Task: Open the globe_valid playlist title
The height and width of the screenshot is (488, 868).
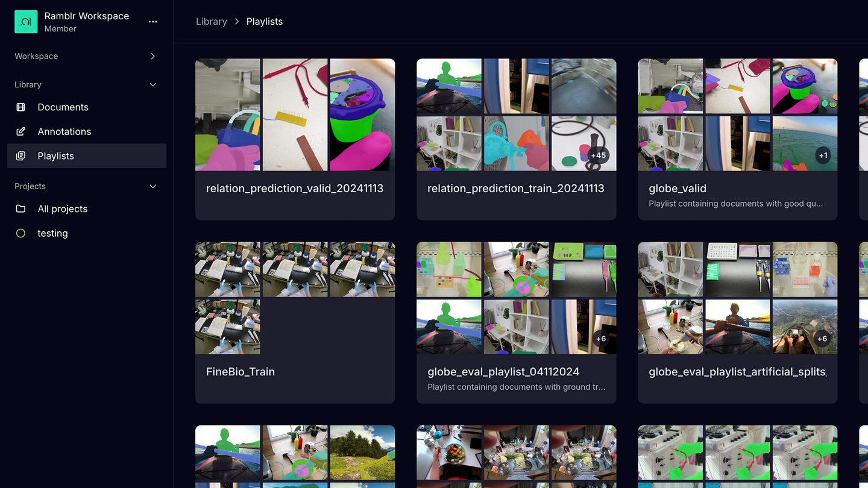Action: [x=678, y=189]
